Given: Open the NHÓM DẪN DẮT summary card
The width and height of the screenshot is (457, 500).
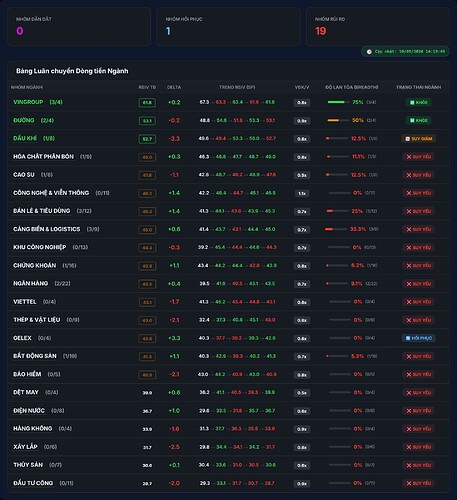Looking at the screenshot, I should pos(79,27).
